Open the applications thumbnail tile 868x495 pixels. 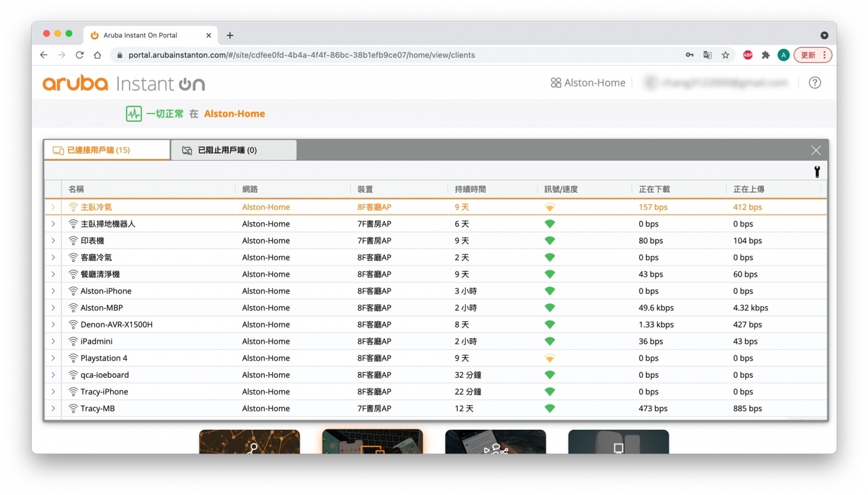point(495,442)
